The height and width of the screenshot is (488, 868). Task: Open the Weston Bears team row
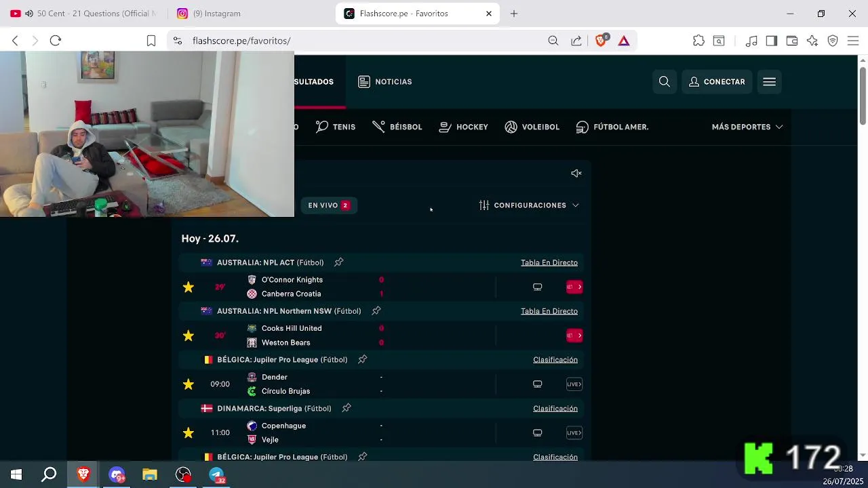click(286, 343)
